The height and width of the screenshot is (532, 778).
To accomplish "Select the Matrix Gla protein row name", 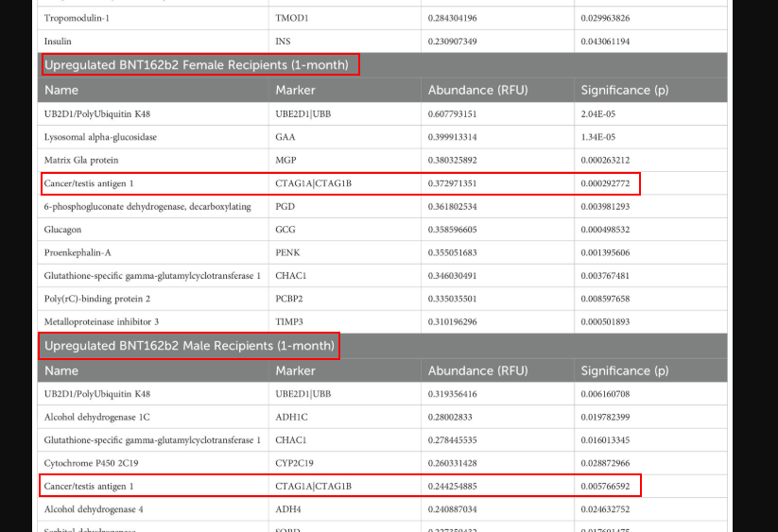I will click(81, 160).
